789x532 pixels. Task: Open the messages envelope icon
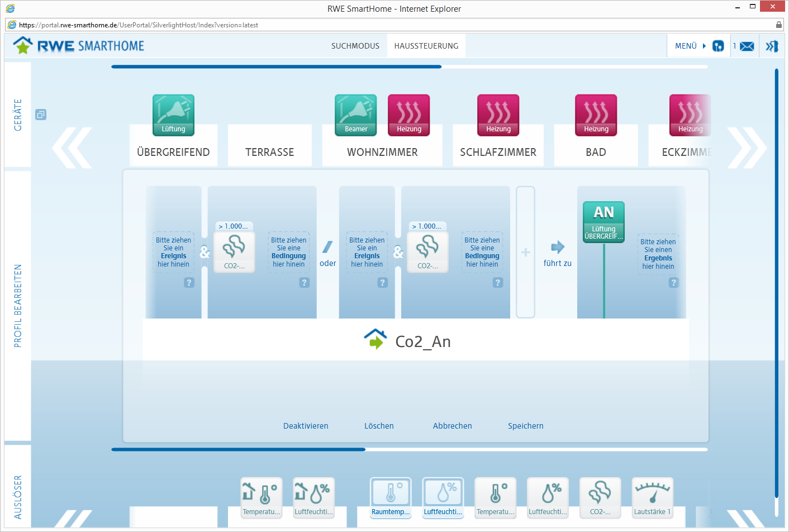coord(747,46)
